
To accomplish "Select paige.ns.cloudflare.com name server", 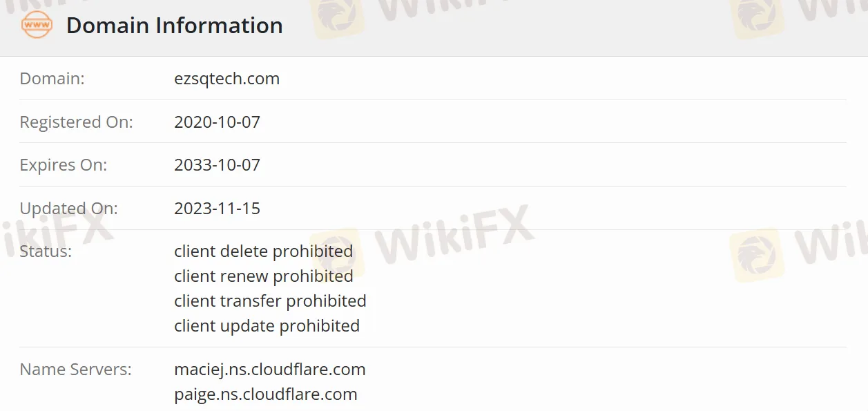I will point(265,394).
